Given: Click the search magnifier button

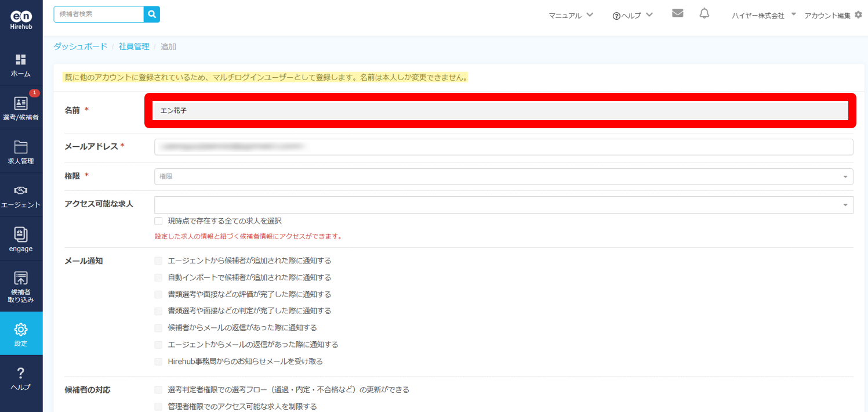Looking at the screenshot, I should [x=152, y=15].
